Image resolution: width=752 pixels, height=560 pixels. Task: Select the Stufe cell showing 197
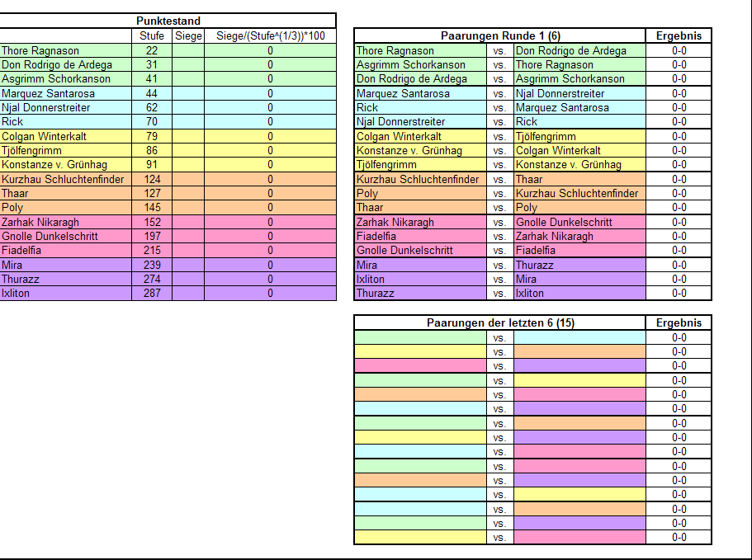click(152, 236)
